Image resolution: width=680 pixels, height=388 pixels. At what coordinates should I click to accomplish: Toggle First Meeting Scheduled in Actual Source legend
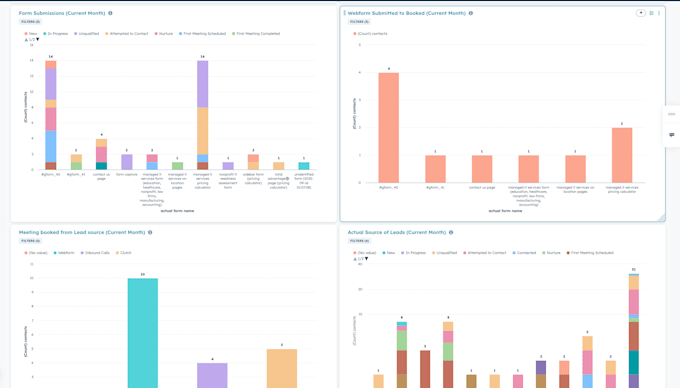pos(590,253)
